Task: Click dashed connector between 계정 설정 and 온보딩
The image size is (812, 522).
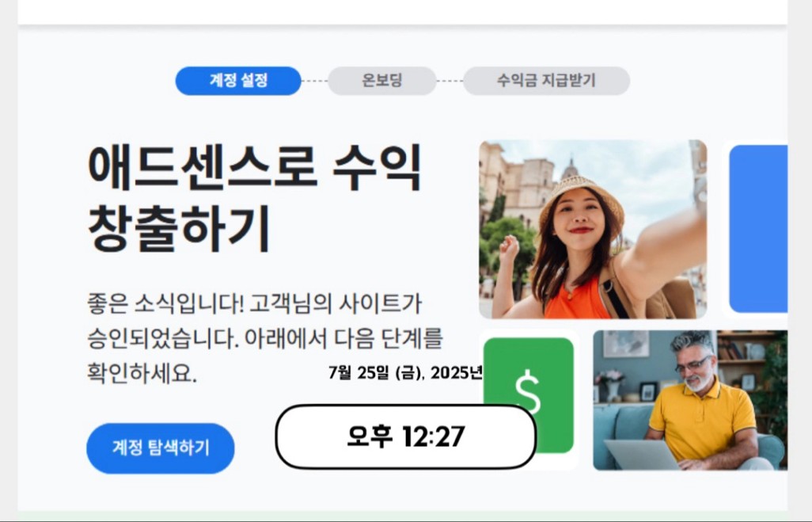Action: [314, 81]
